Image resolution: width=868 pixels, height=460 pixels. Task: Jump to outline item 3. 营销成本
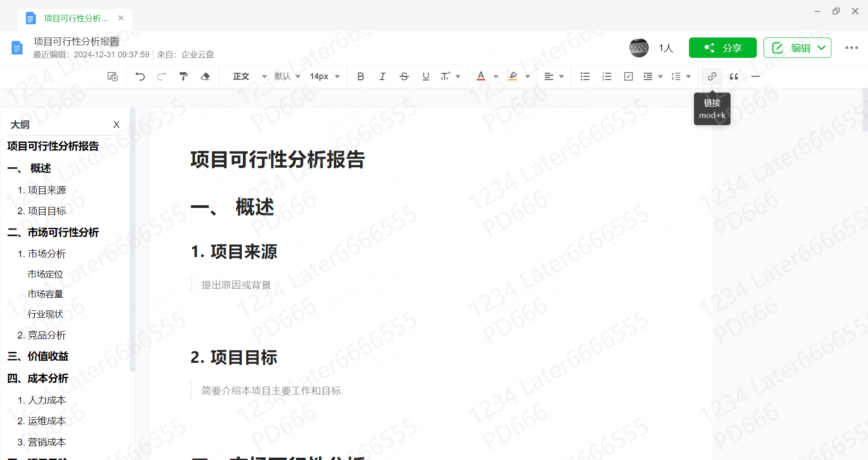[x=42, y=442]
